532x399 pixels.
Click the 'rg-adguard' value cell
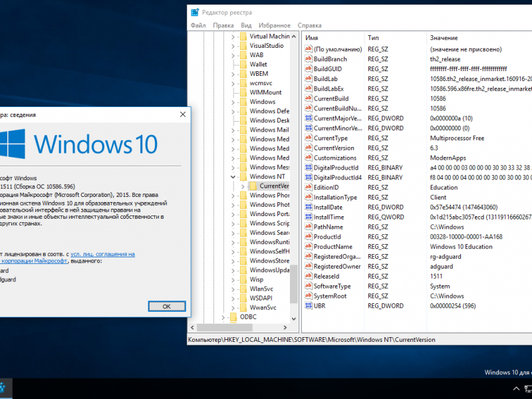pos(446,257)
